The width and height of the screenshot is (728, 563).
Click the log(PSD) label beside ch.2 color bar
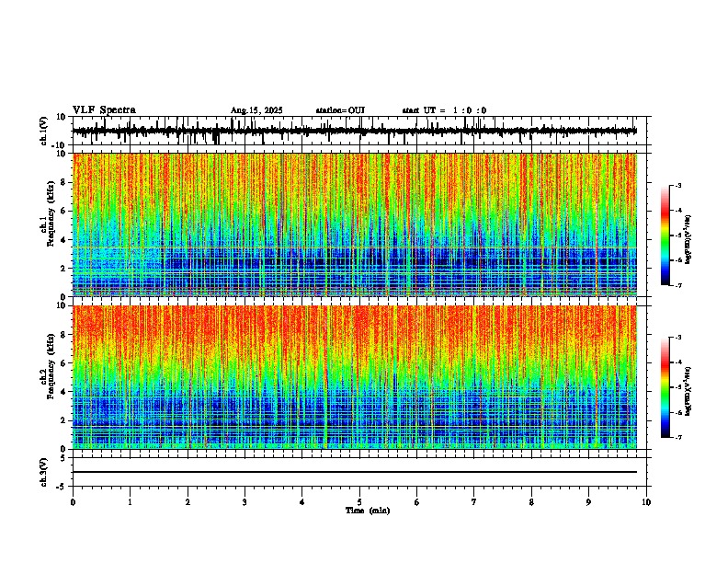(688, 392)
